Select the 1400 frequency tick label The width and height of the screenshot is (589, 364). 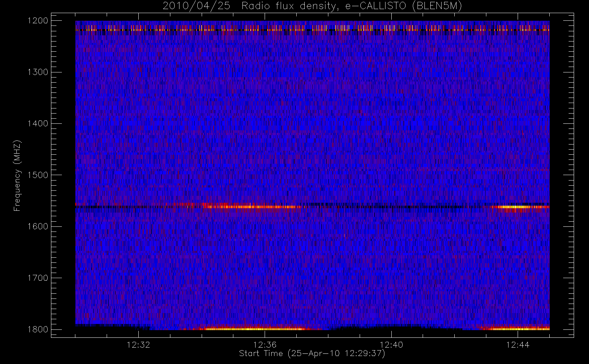point(38,124)
